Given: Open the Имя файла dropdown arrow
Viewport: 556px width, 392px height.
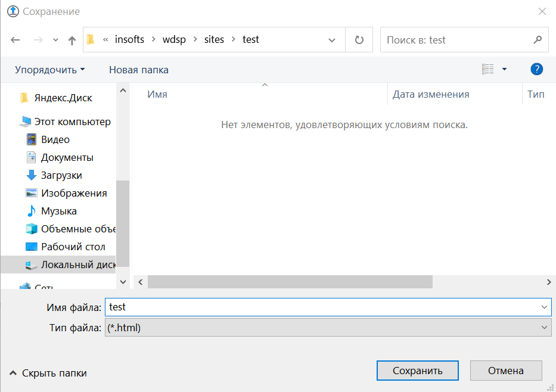Looking at the screenshot, I should (x=544, y=307).
